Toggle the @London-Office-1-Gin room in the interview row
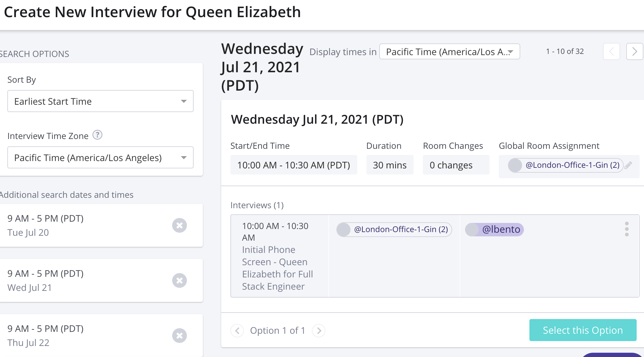Screen dimensions: 644x357 tap(394, 229)
